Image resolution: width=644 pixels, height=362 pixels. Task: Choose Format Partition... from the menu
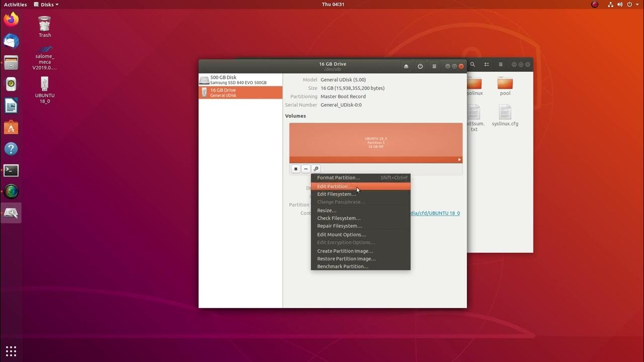pos(361,177)
